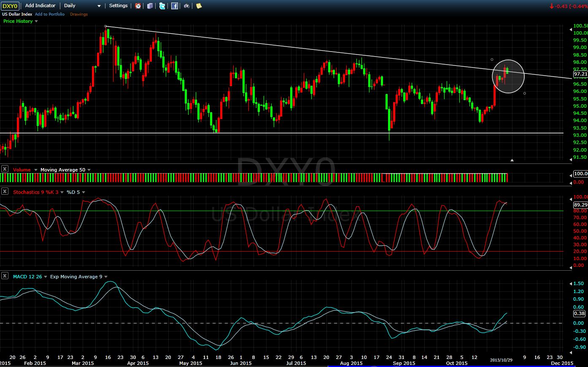Open the MACD 12 26 dropdown arrow
Image resolution: width=588 pixels, height=367 pixels.
[46, 277]
